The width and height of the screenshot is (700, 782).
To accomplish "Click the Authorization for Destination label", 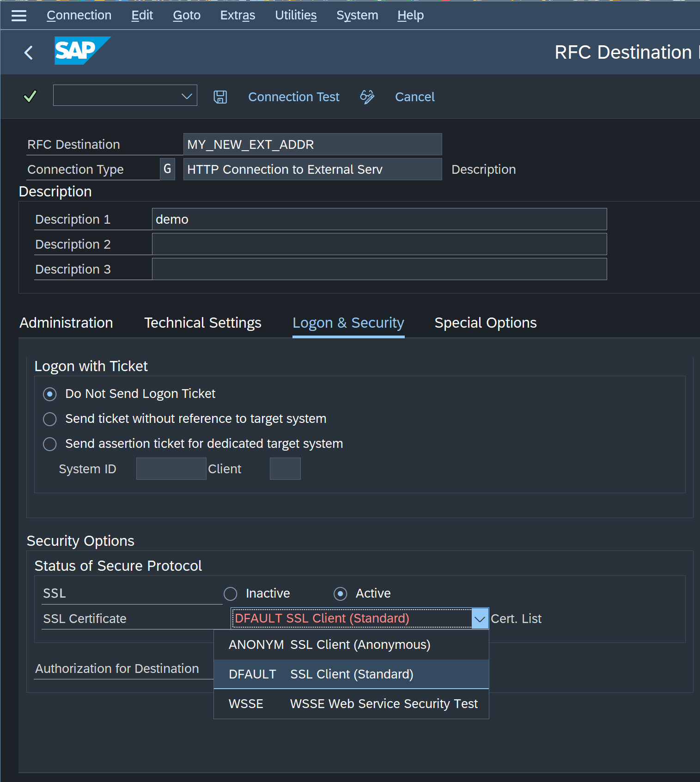I will tap(117, 668).
